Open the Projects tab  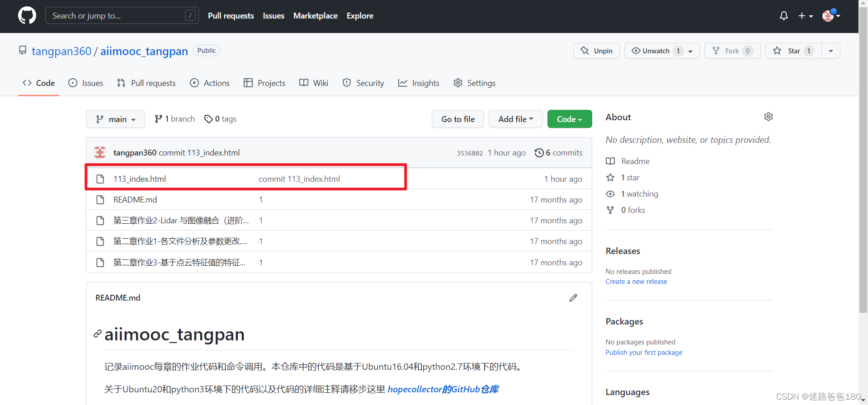point(264,83)
